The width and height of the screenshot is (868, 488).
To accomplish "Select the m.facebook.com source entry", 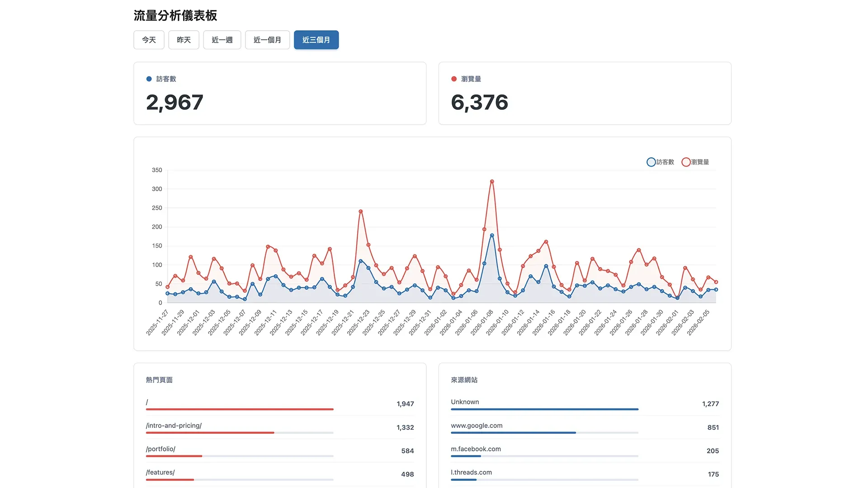I will coord(476,449).
